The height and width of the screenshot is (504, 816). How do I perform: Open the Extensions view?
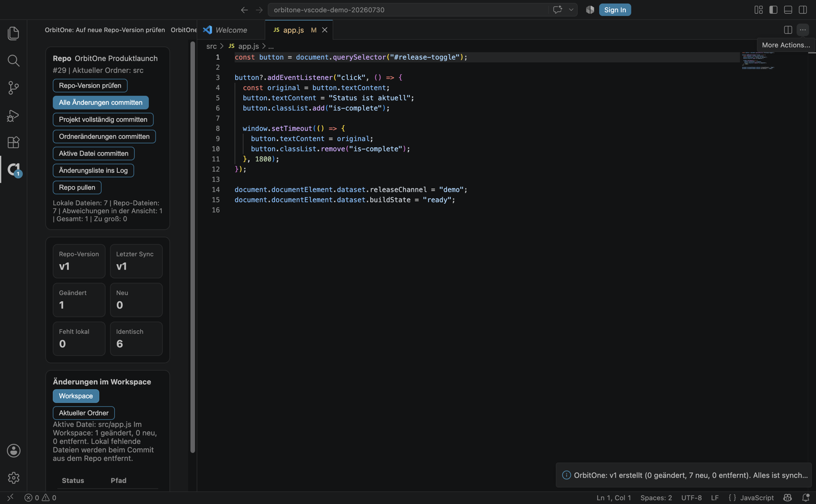pos(14,142)
